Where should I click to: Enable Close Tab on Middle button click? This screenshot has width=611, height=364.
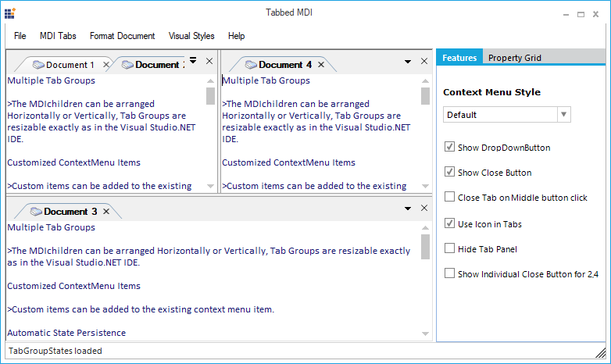(450, 197)
